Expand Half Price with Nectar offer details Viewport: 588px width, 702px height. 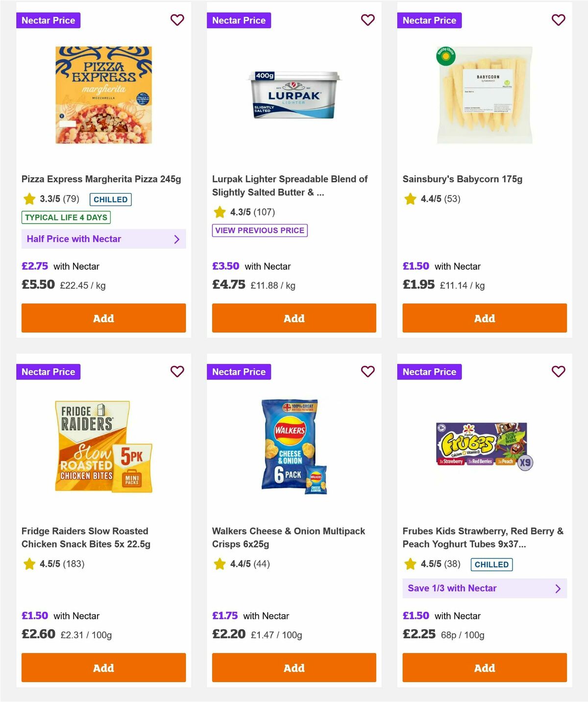pos(103,239)
